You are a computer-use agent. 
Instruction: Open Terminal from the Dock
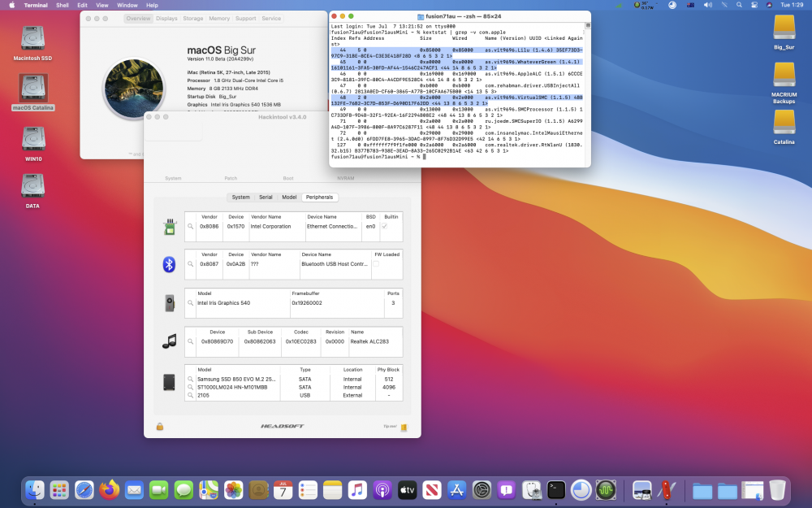[556, 490]
